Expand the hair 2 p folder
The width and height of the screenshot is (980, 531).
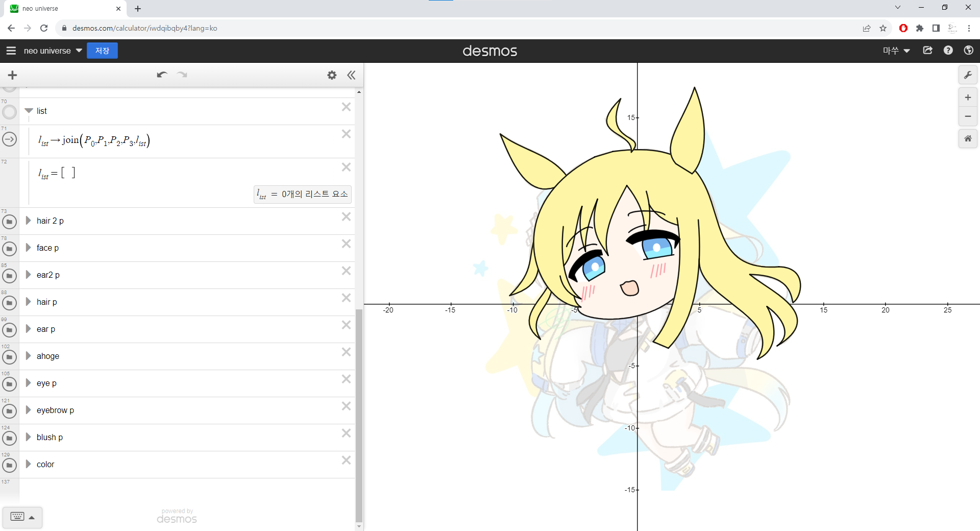pyautogui.click(x=29, y=221)
